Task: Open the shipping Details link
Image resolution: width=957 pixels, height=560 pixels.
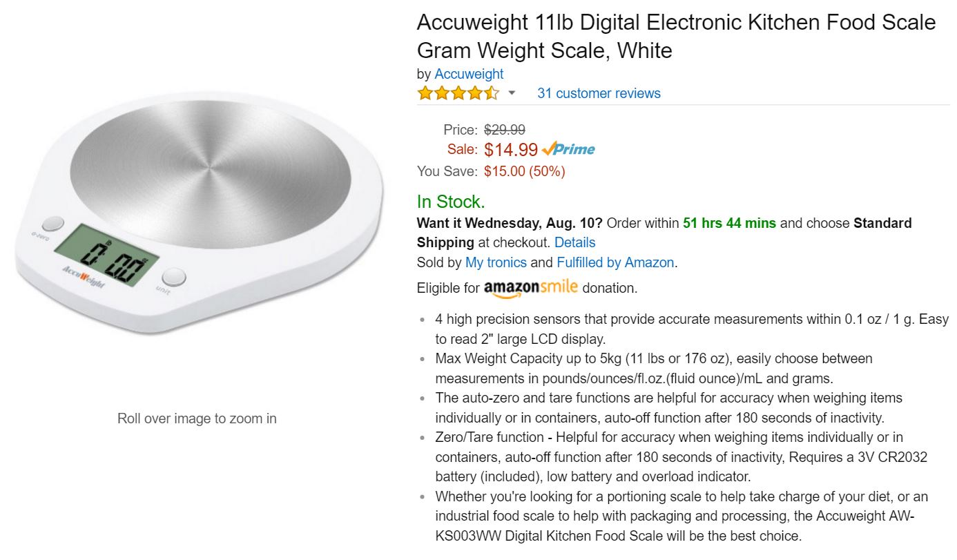Action: point(574,242)
